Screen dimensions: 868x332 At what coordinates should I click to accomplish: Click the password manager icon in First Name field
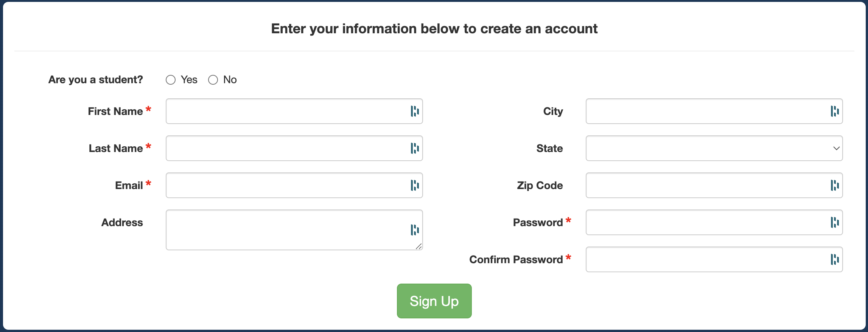(x=415, y=111)
